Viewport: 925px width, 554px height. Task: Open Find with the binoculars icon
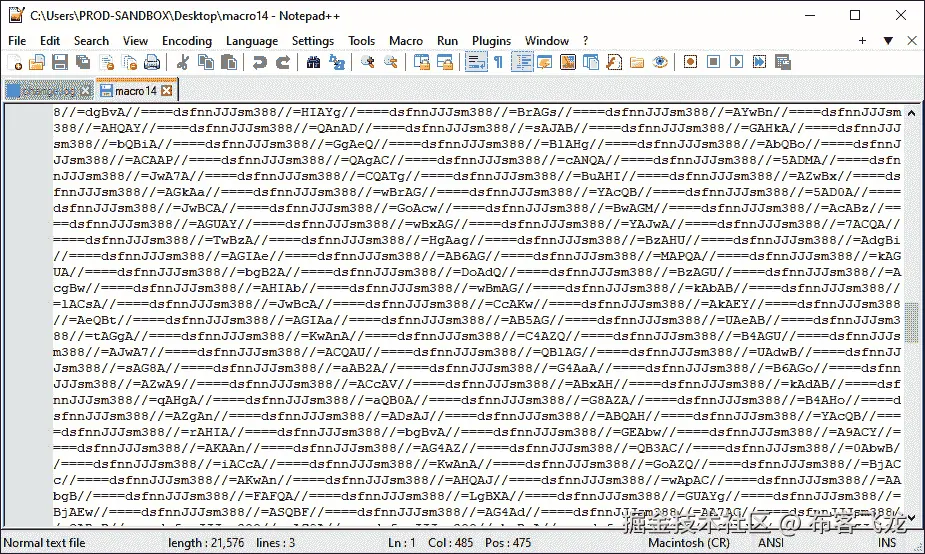pos(313,62)
